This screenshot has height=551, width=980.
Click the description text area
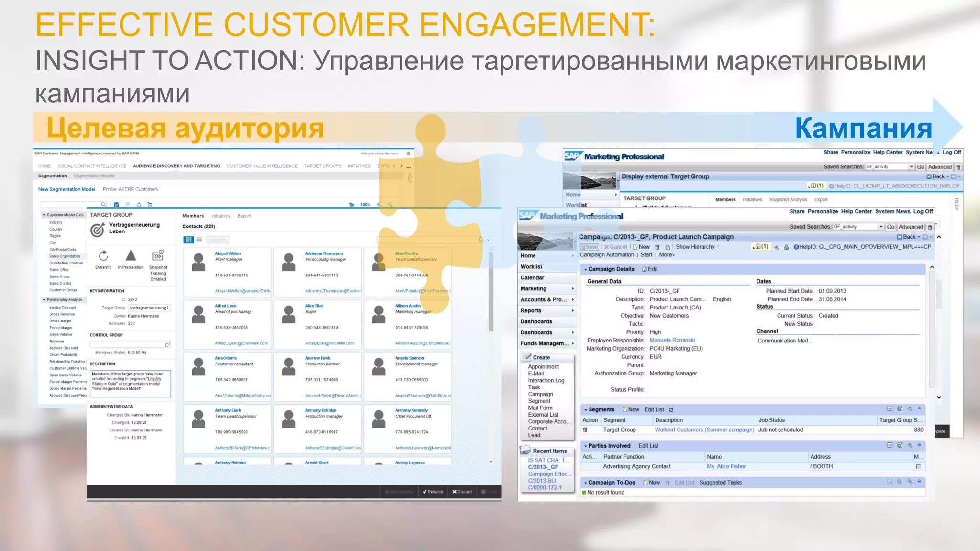pos(131,384)
